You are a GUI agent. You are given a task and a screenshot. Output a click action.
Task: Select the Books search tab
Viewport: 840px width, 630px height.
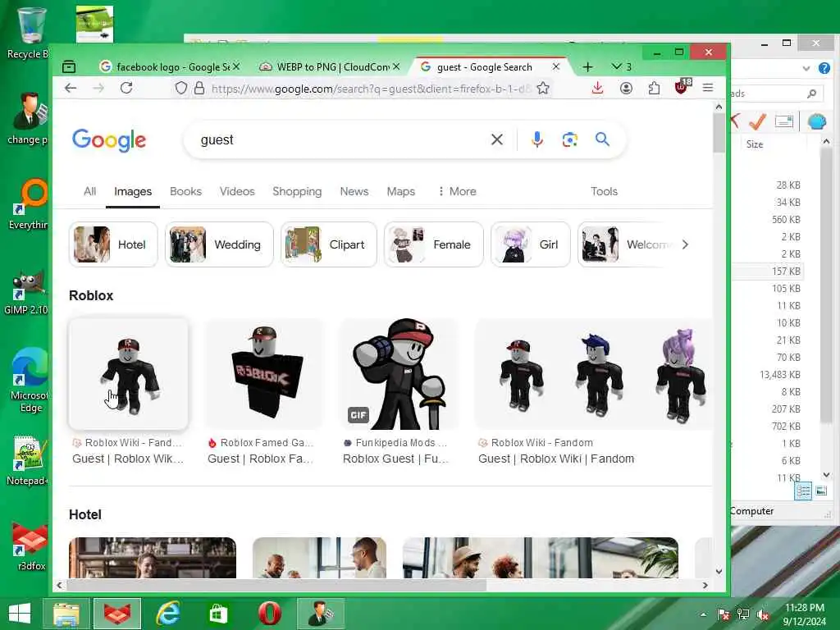pos(185,191)
